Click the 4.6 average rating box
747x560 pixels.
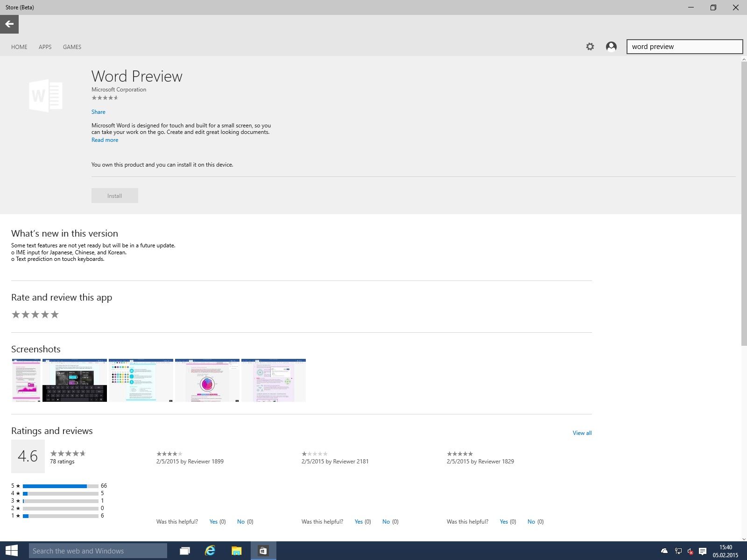28,456
